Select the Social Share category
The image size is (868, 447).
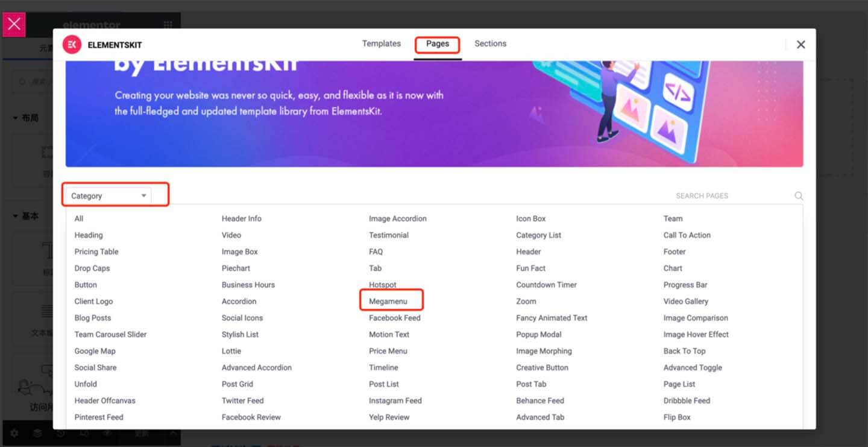95,367
